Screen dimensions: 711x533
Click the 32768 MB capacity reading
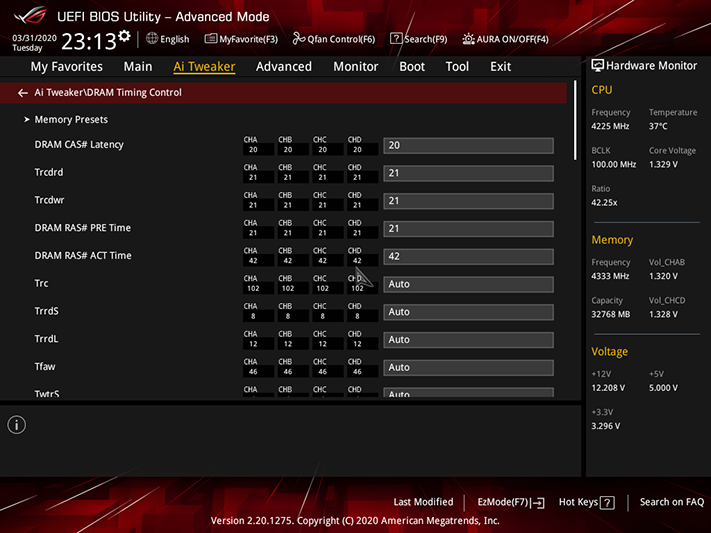point(610,314)
